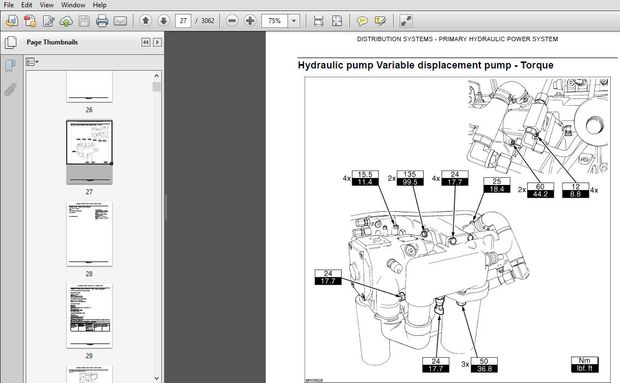Click the Page Thumbnails panel title
620x383 pixels.
pos(52,42)
